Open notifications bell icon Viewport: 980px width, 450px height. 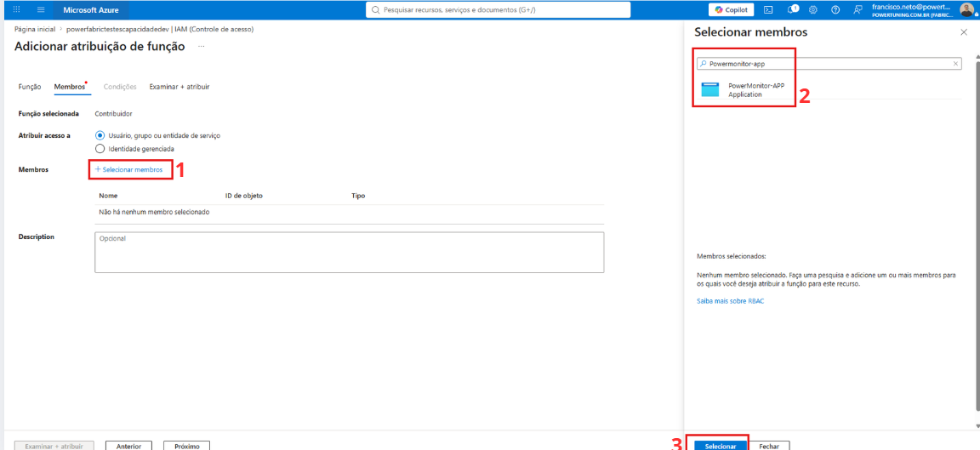point(792,10)
